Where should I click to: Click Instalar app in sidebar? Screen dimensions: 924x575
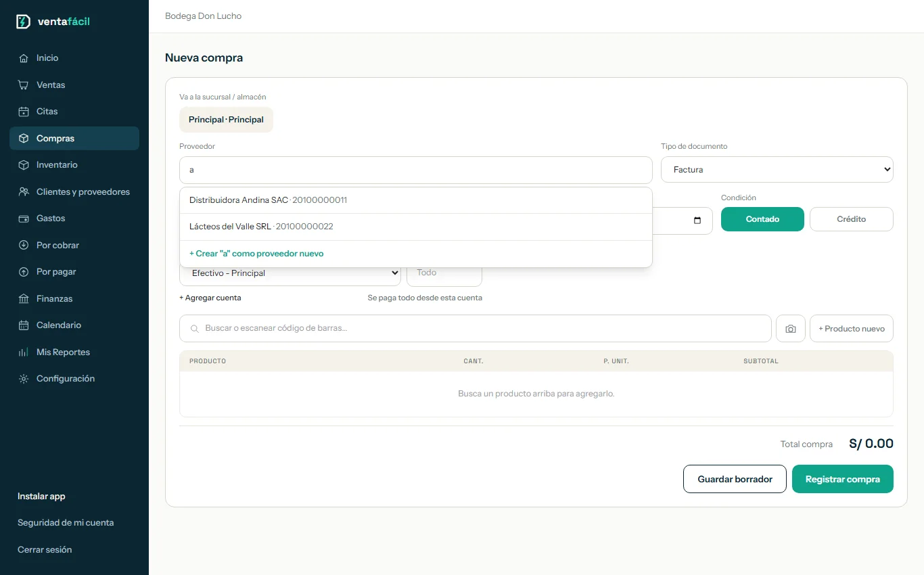point(41,497)
